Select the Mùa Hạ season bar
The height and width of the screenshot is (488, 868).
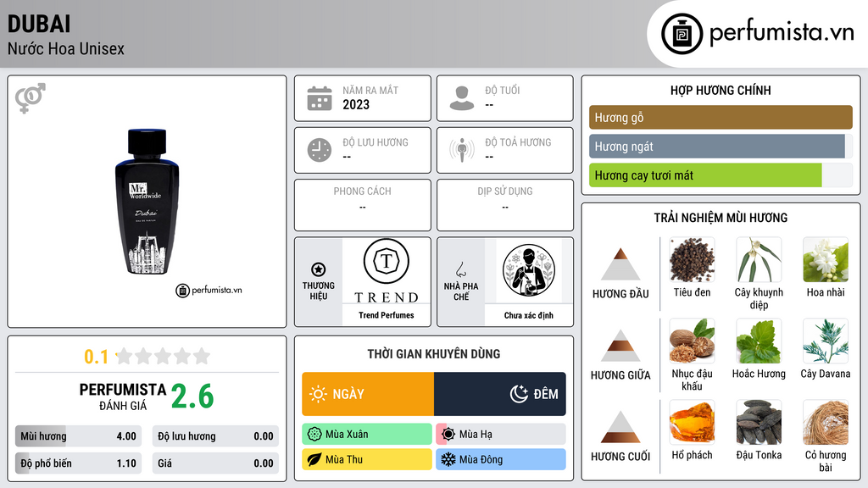[x=501, y=435]
